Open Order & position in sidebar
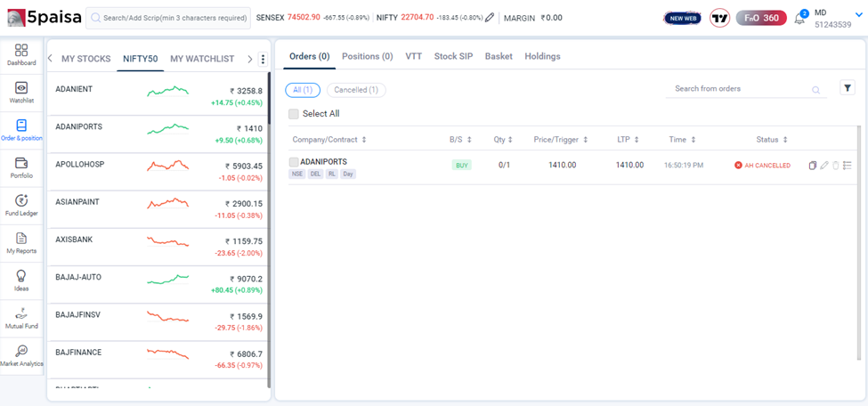The width and height of the screenshot is (868, 406). (21, 131)
